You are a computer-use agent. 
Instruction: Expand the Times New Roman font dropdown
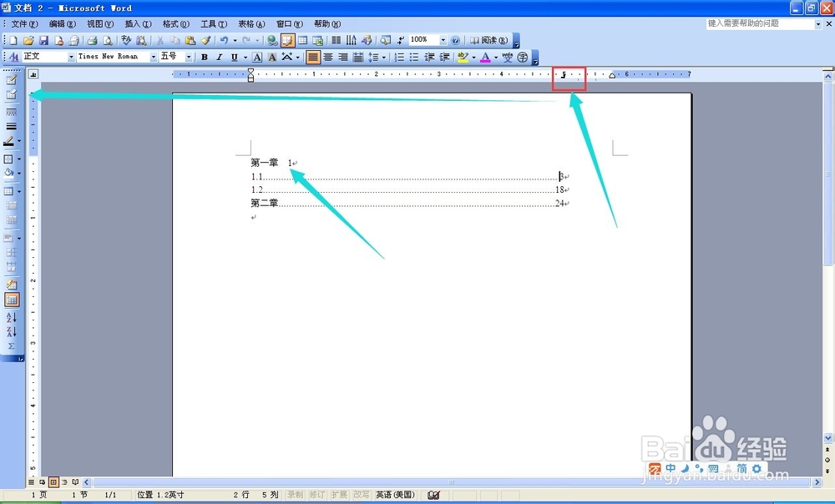coord(154,57)
